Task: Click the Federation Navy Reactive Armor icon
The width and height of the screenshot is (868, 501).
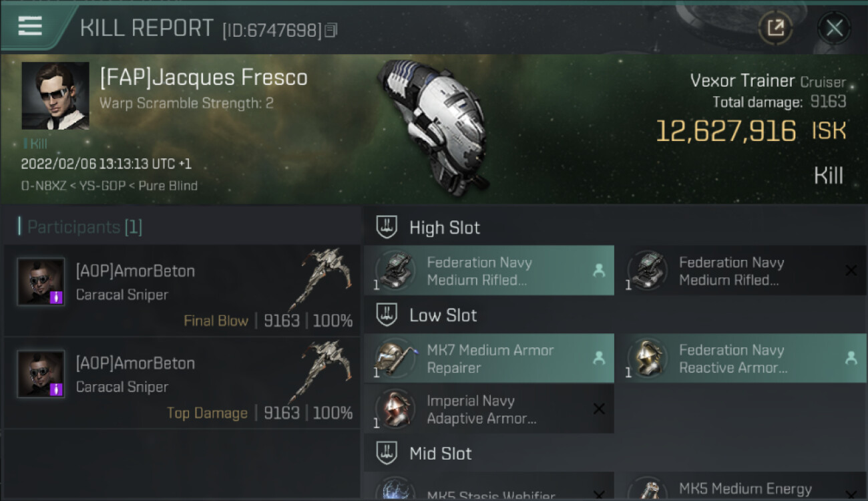Action: coord(647,358)
